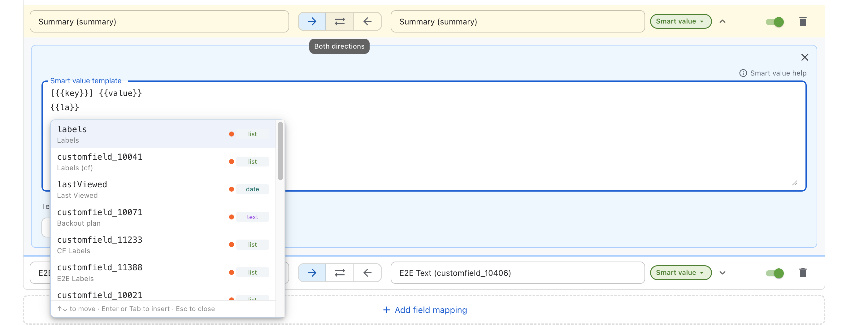Choose customfield_11233 CF Labels suggestion
Image resolution: width=868 pixels, height=325 pixels.
tap(163, 245)
